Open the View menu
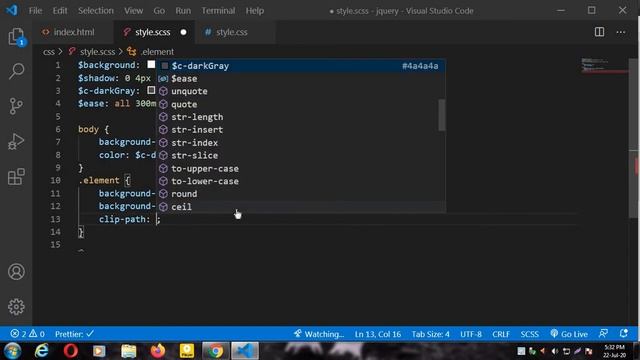The height and width of the screenshot is (360, 640). 133,11
